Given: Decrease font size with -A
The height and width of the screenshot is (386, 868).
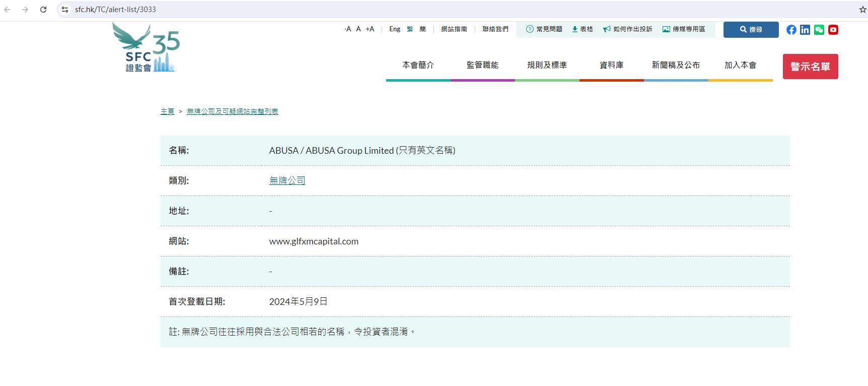Looking at the screenshot, I should (x=347, y=29).
